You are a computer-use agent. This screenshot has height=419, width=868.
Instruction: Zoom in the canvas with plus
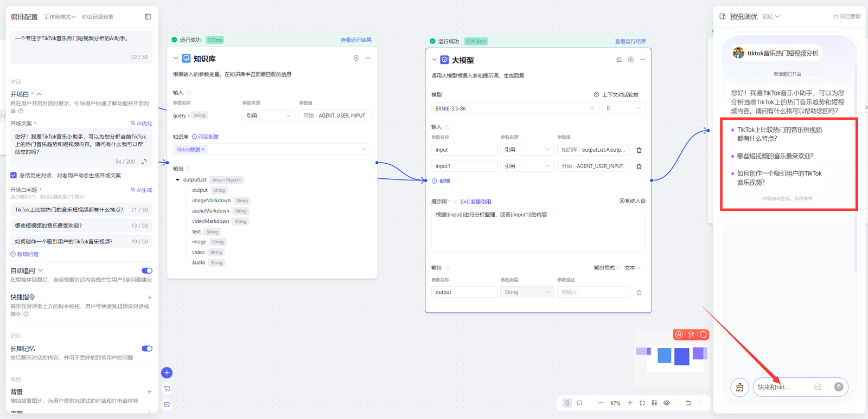click(630, 403)
